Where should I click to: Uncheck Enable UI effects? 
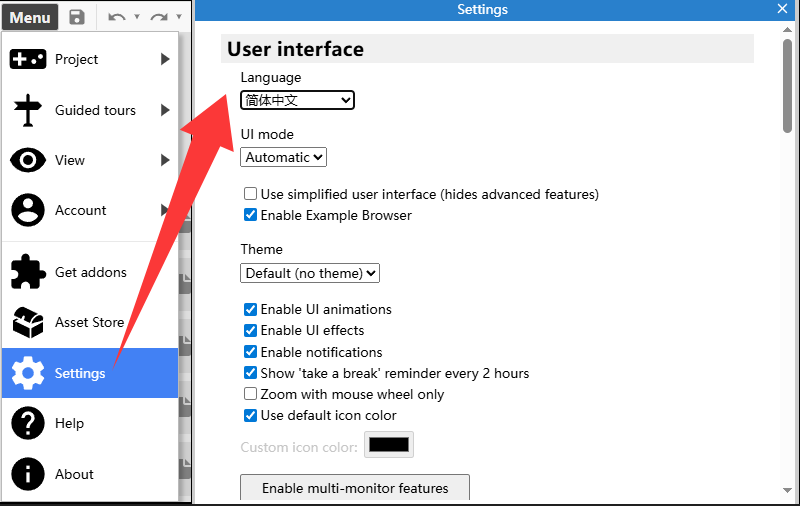point(250,330)
